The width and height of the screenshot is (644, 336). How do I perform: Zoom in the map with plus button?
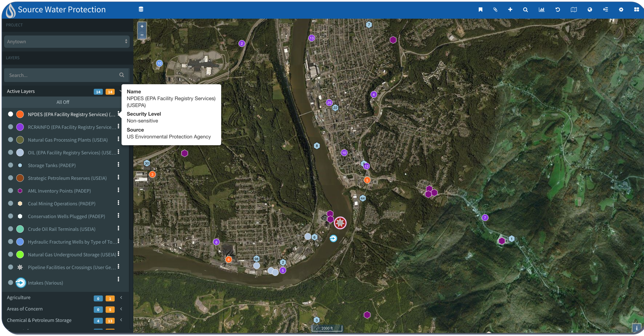coord(142,26)
